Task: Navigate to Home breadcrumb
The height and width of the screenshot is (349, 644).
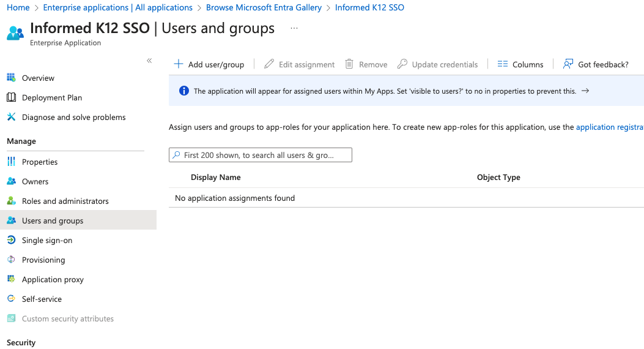Action: tap(18, 7)
